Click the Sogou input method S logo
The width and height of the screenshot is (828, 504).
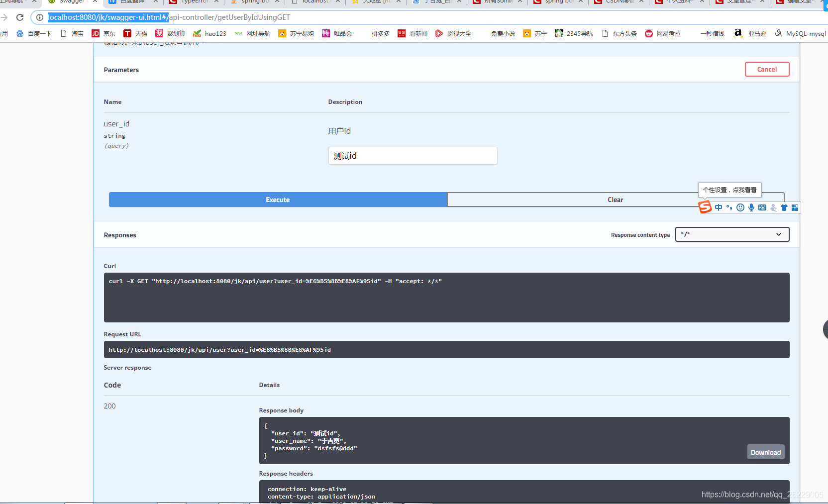[705, 207]
